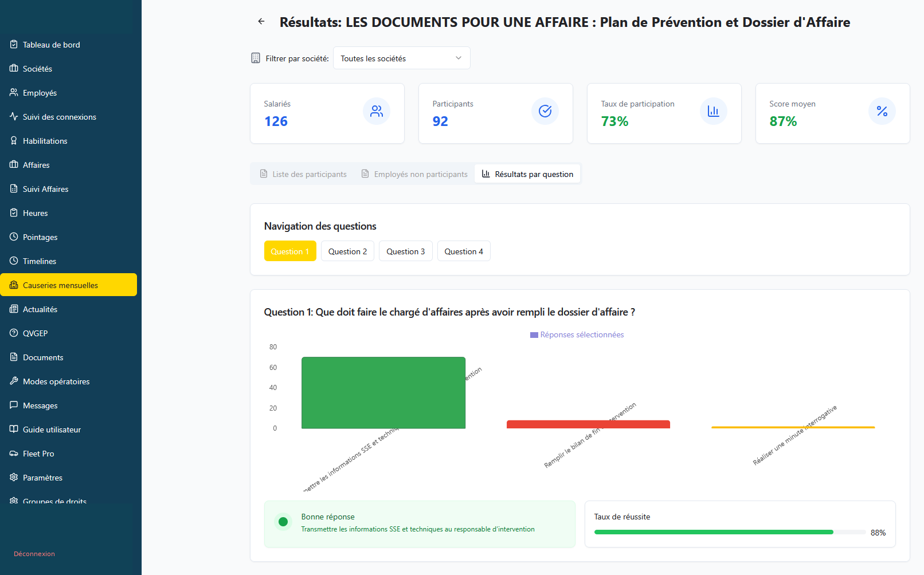The width and height of the screenshot is (924, 575).
Task: Click the Sociétés briefcase icon
Action: point(14,68)
